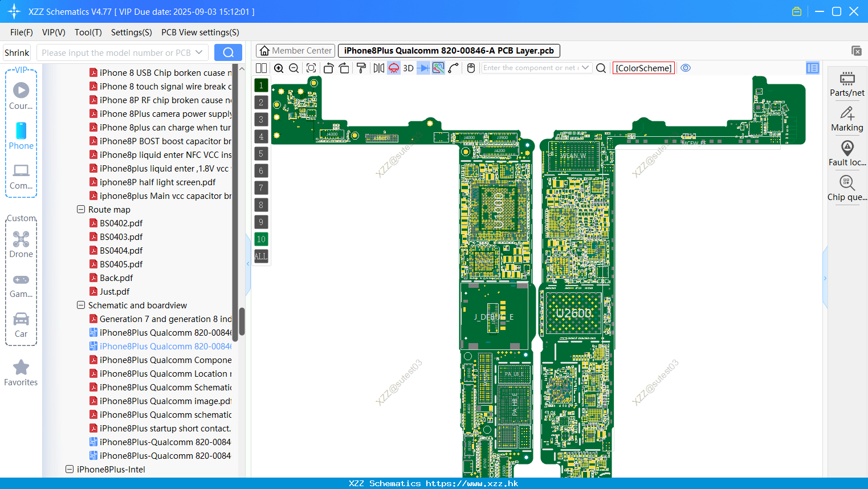Open the Parts/net panel
Screen dimensions: 868x489
click(847, 84)
